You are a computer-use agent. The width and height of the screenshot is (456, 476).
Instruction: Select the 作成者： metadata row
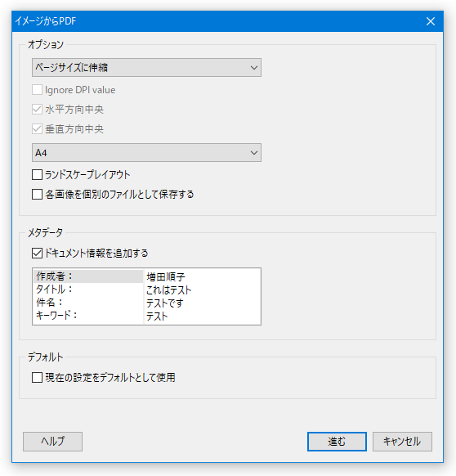coord(88,276)
